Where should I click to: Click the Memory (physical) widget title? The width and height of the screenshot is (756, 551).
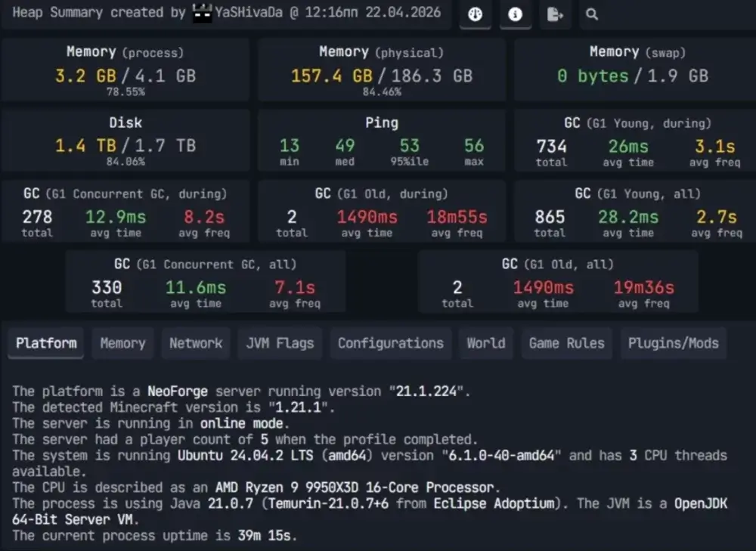click(x=381, y=52)
